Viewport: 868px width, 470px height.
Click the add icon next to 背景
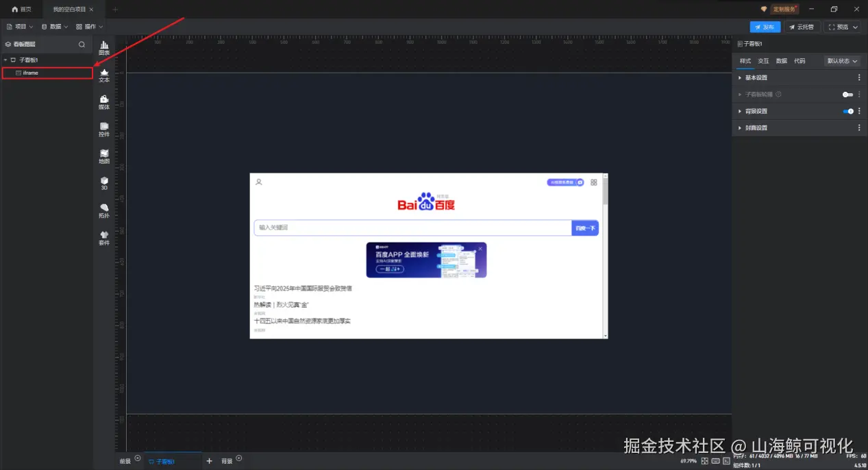(x=239, y=458)
